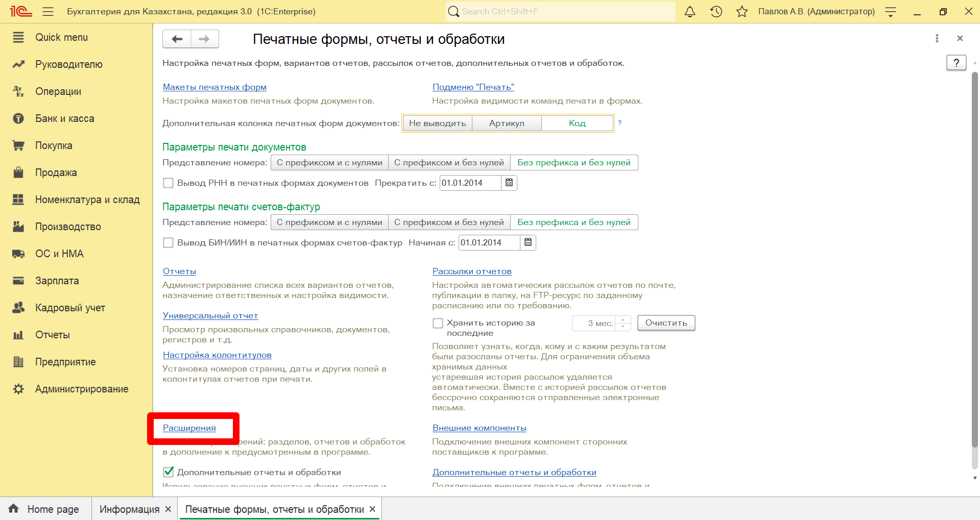Select Артикул for additional column
The image size is (980, 520).
click(x=507, y=123)
